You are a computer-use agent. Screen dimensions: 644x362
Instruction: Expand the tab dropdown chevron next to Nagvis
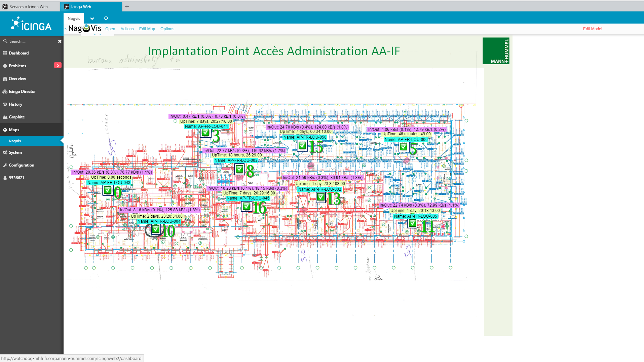pos(92,19)
